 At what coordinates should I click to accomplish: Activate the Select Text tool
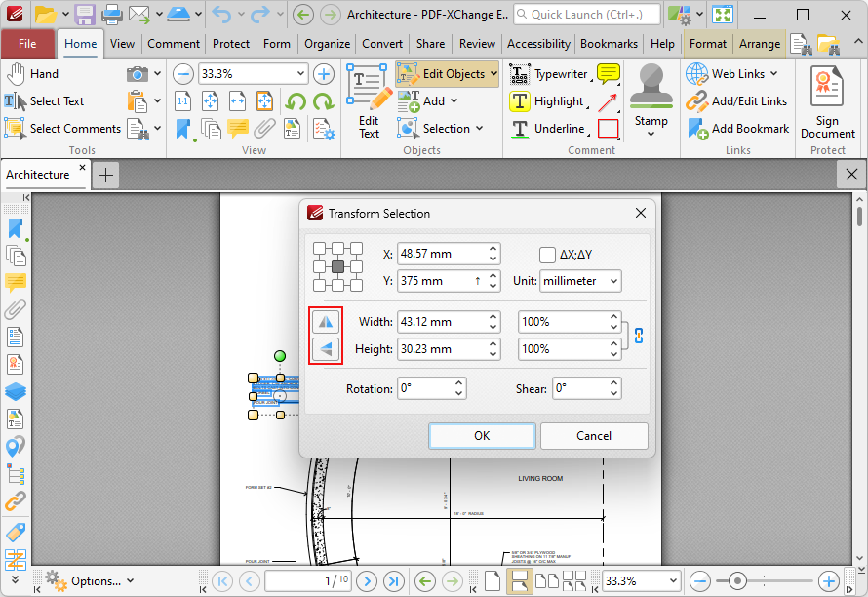point(44,101)
